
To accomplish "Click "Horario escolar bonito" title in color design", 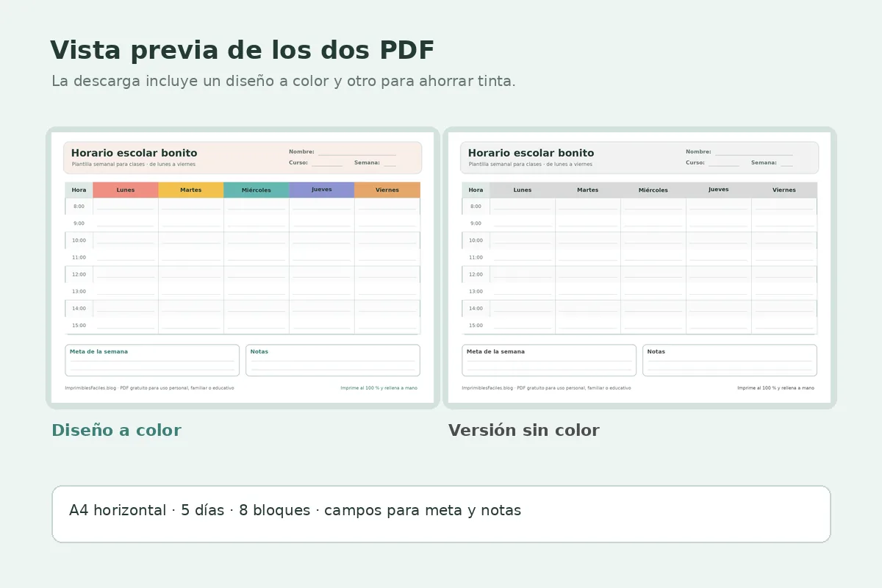I will tap(134, 153).
